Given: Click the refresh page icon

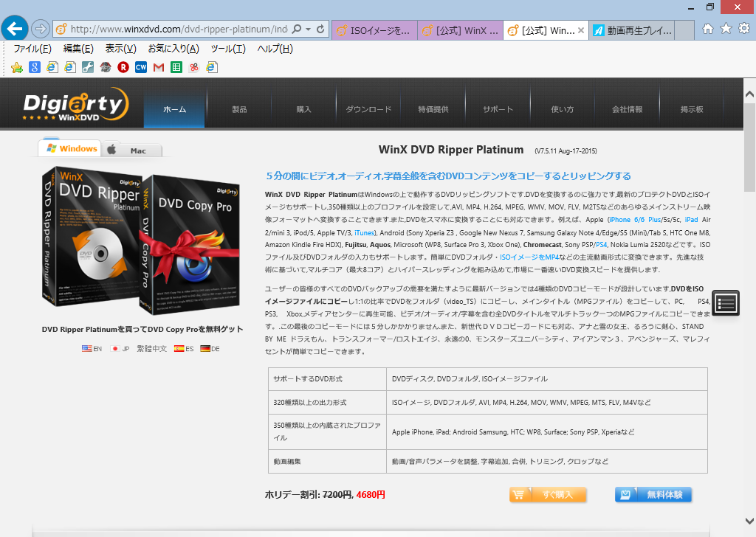Looking at the screenshot, I should [320, 29].
